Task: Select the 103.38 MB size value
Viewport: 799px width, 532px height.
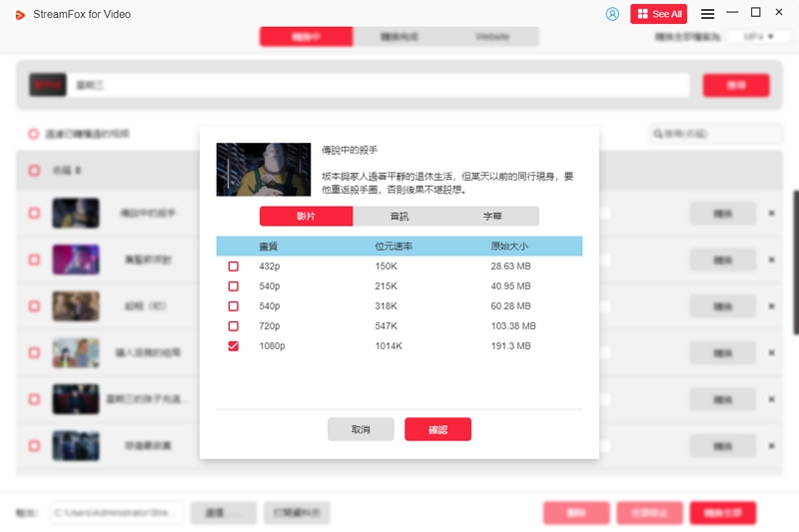Action: click(513, 325)
